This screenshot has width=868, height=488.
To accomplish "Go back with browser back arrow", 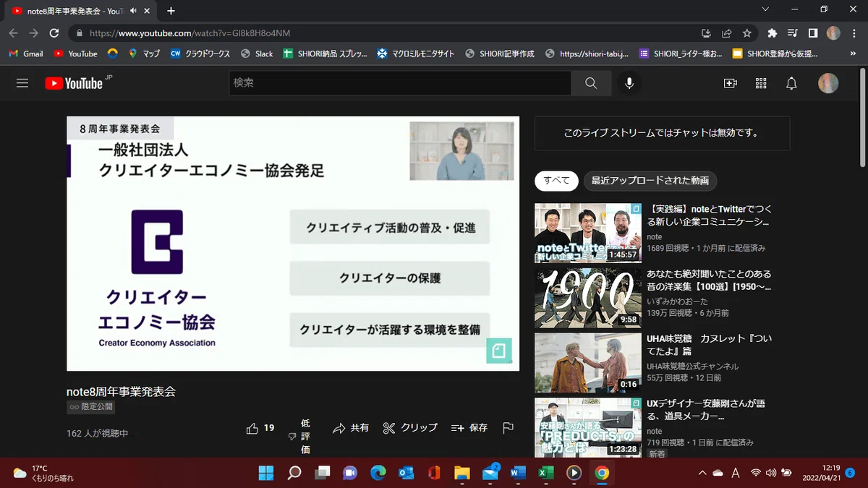I will (x=13, y=33).
